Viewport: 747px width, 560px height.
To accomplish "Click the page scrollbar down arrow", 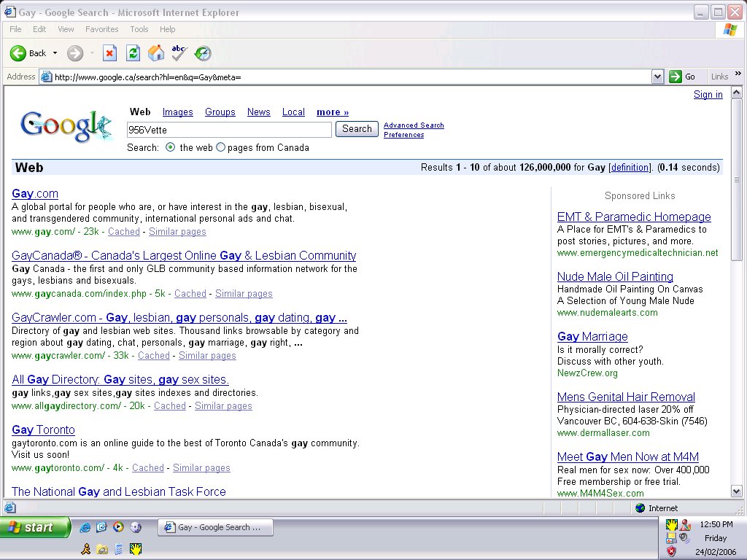I will (737, 491).
